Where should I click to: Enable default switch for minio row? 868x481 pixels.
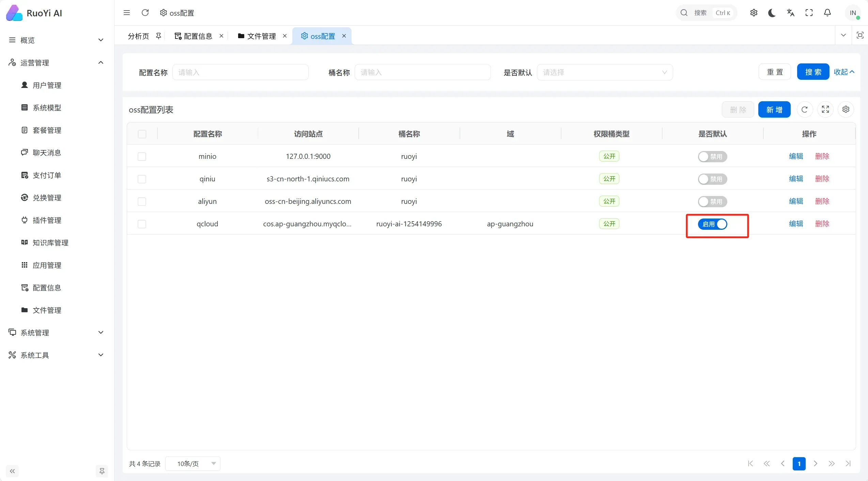[x=712, y=156]
